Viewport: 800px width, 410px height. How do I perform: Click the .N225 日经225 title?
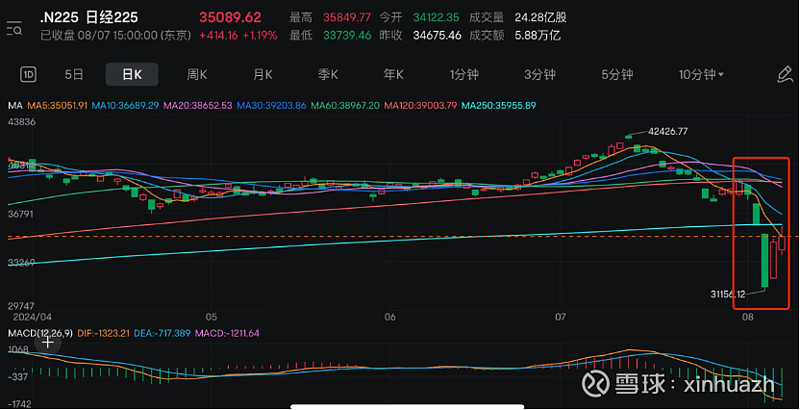89,18
